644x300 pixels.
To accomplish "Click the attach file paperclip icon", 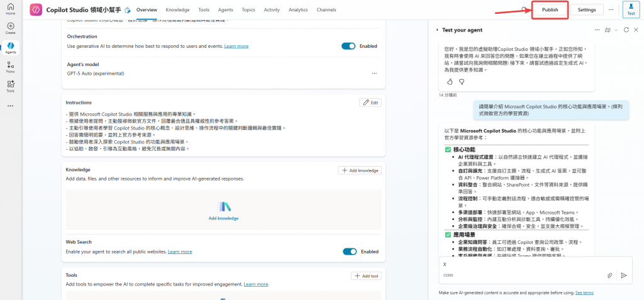I will [610, 275].
